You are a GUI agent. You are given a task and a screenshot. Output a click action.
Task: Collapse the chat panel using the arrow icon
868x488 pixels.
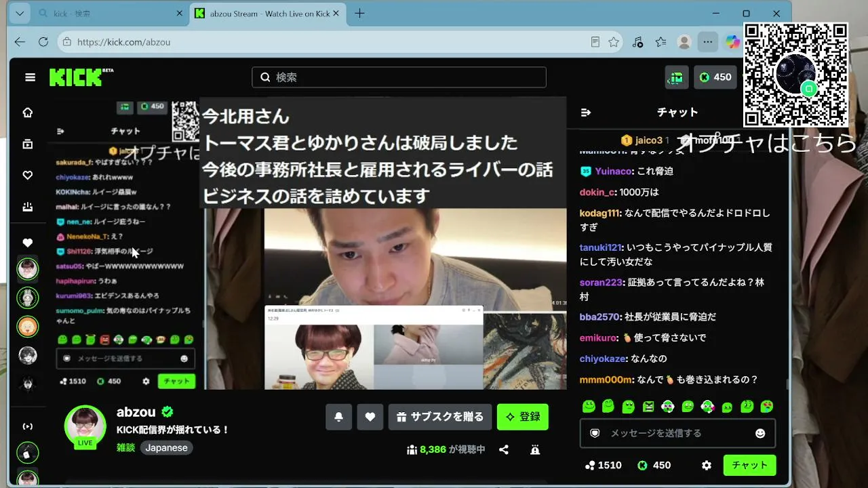coord(587,113)
